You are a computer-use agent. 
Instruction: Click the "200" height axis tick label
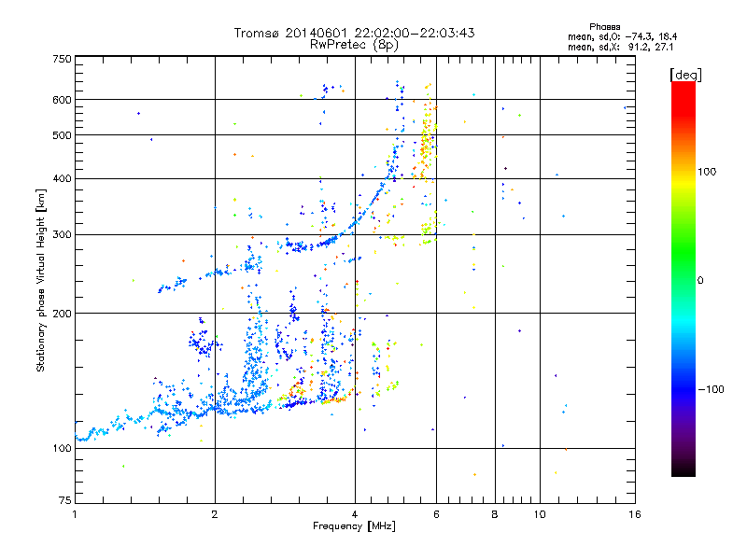62,314
